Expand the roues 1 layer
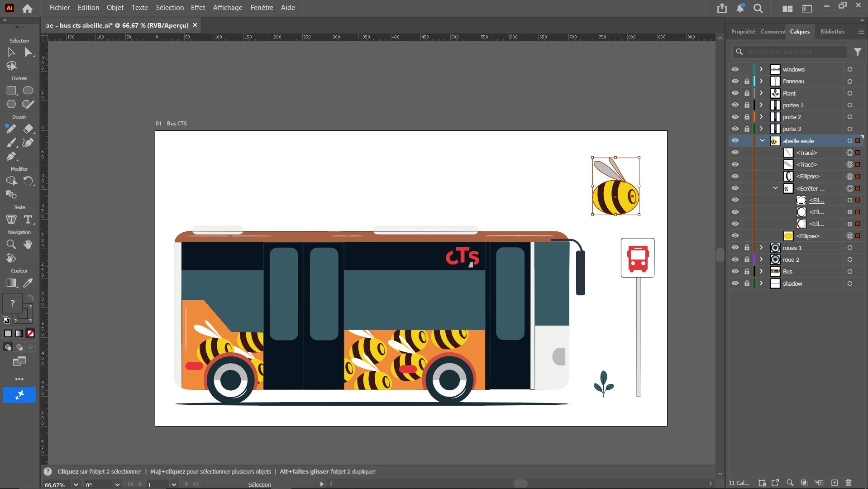This screenshot has height=489, width=868. [x=761, y=248]
